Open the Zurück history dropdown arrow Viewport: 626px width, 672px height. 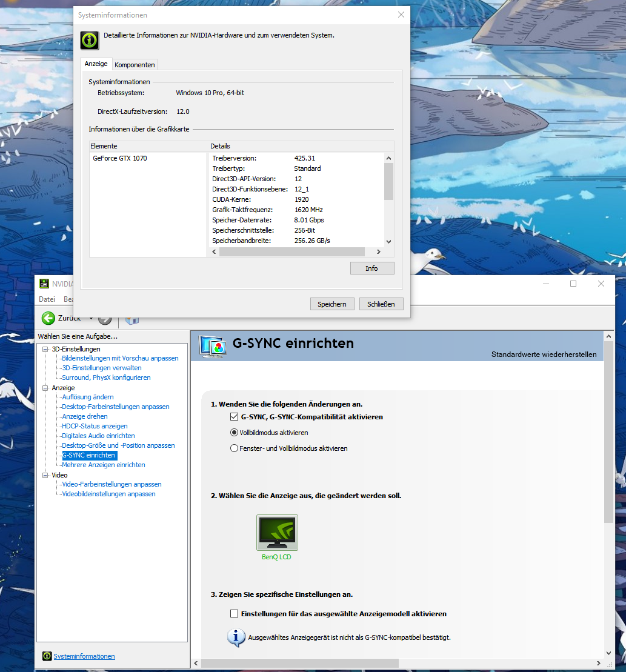(x=91, y=318)
